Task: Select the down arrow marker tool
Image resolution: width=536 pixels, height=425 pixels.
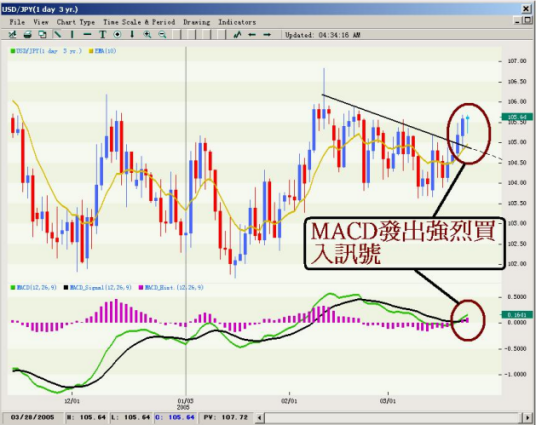Action: pyautogui.click(x=132, y=35)
